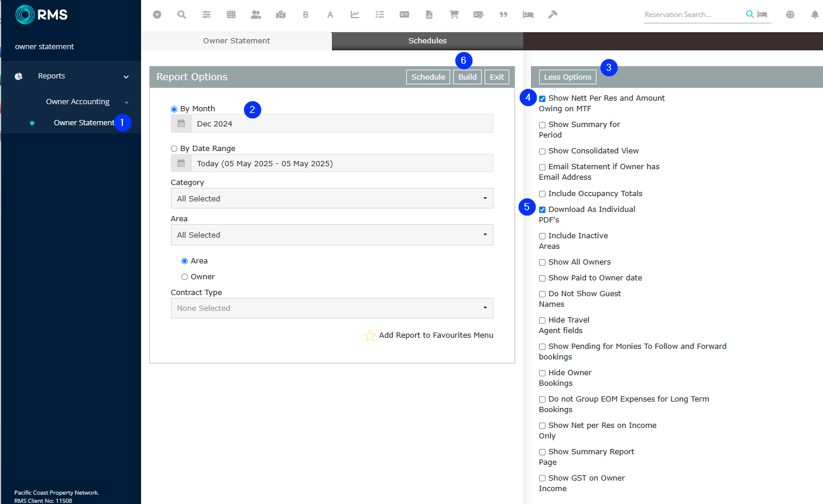This screenshot has width=823, height=504.
Task: Open the Category dropdown
Action: coord(332,198)
